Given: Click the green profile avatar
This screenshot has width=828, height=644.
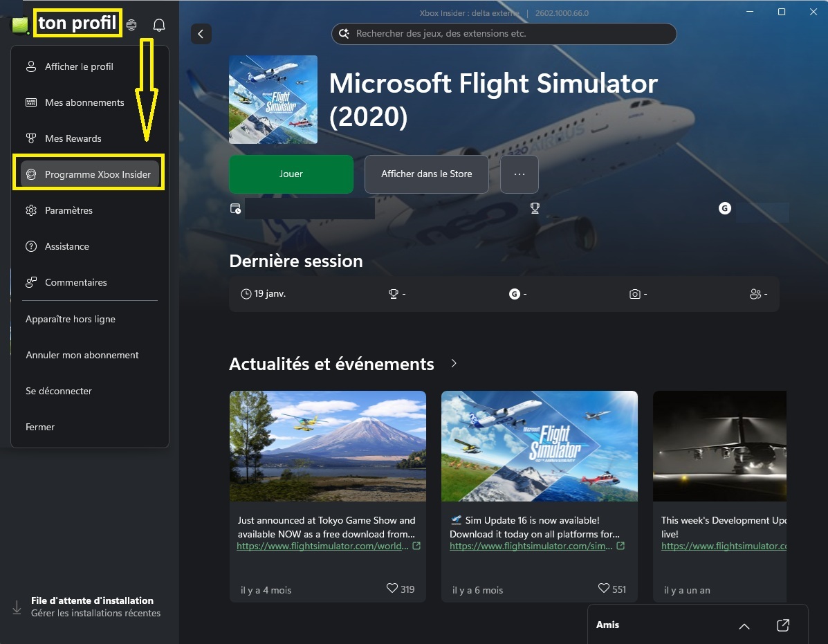Looking at the screenshot, I should point(20,25).
